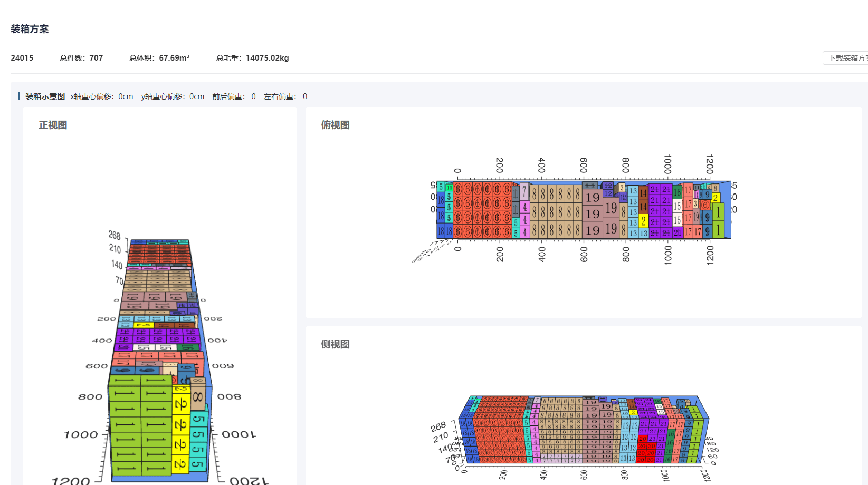Click the plan number 24015
The image size is (868, 485).
point(22,58)
